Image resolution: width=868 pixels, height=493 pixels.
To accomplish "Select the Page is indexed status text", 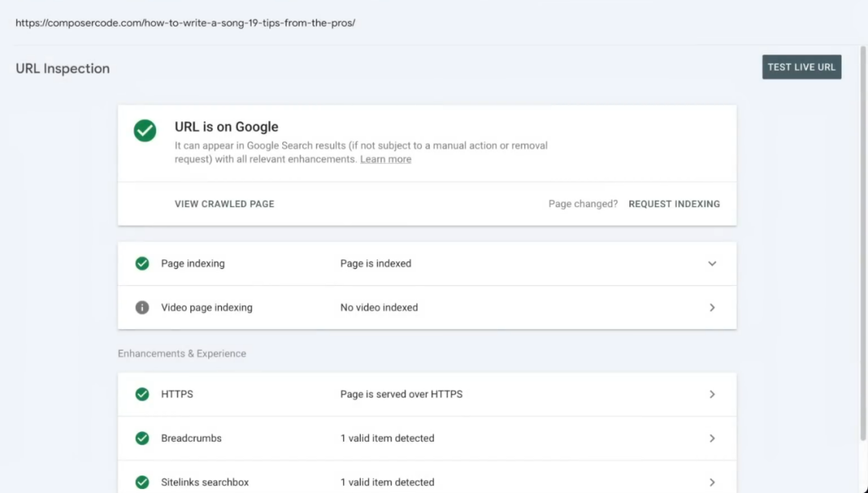I will coord(375,263).
